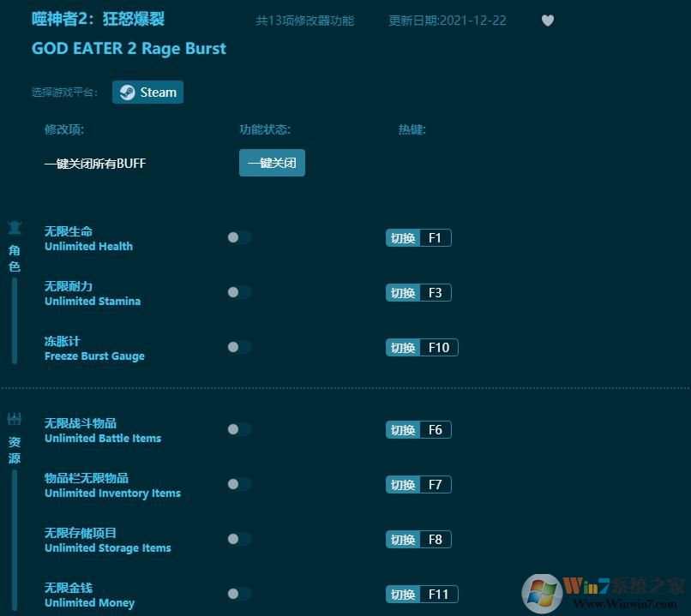The image size is (691, 616).
Task: Click the F1 hotkey button for Unlimited Health
Action: tap(418, 237)
